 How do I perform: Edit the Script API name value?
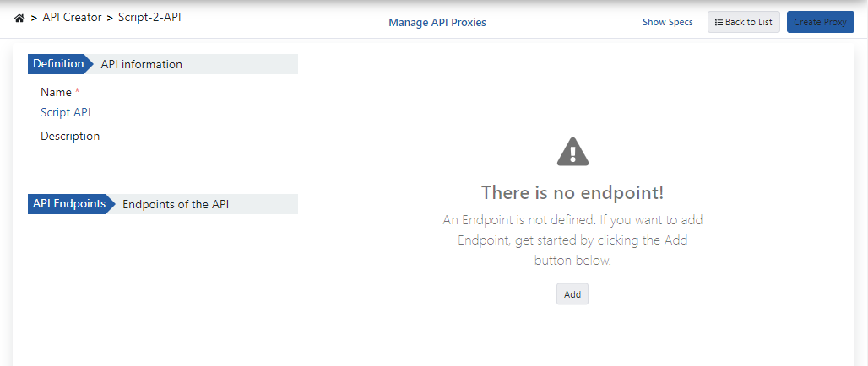click(66, 112)
